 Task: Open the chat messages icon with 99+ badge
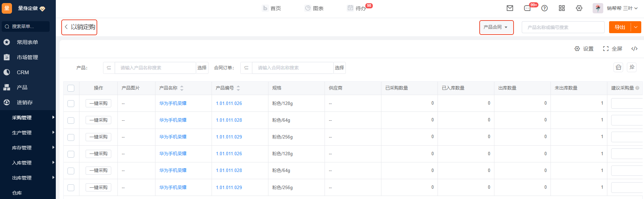pos(527,8)
